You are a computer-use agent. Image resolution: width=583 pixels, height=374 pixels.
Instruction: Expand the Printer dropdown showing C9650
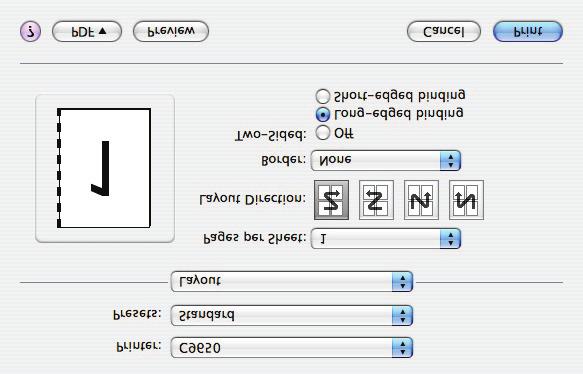coord(292,348)
